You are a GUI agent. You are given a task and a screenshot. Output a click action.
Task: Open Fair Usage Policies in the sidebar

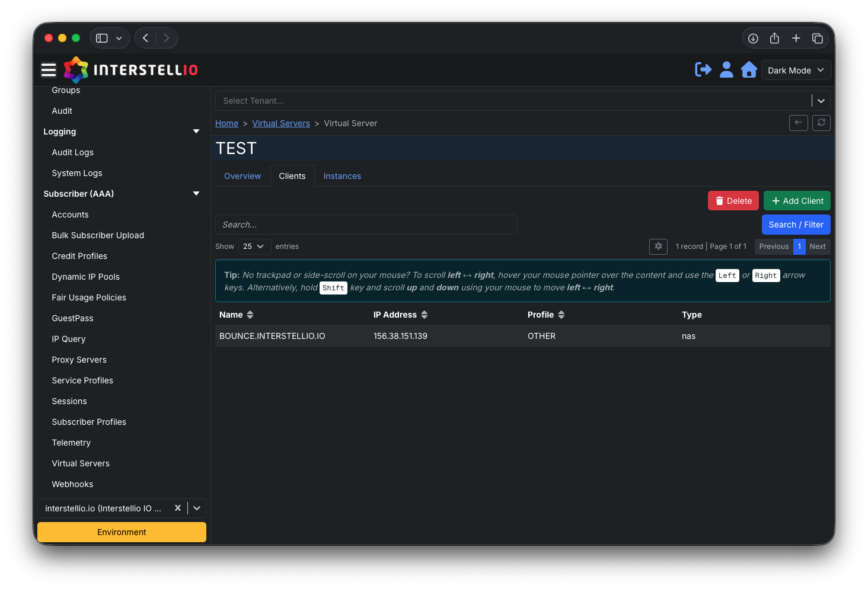pos(89,297)
